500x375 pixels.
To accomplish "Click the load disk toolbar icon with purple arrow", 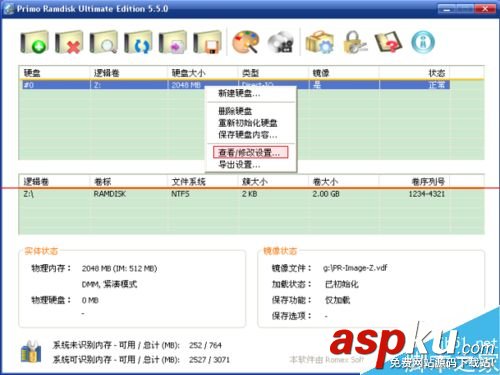I will coord(173,42).
